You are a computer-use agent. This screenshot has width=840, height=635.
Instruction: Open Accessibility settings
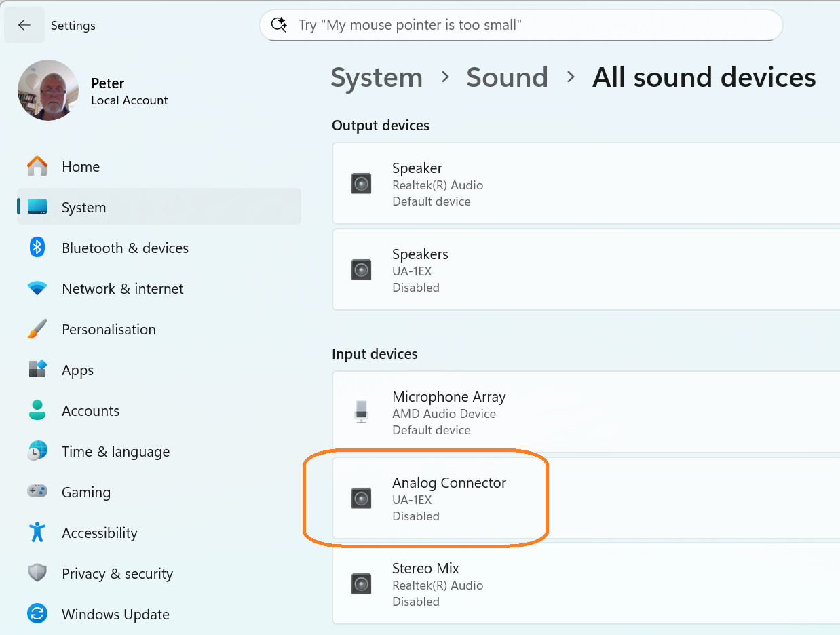coord(99,533)
